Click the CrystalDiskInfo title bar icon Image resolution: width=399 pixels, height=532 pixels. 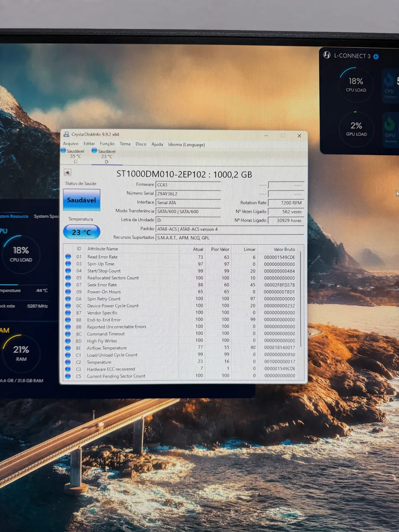66,134
